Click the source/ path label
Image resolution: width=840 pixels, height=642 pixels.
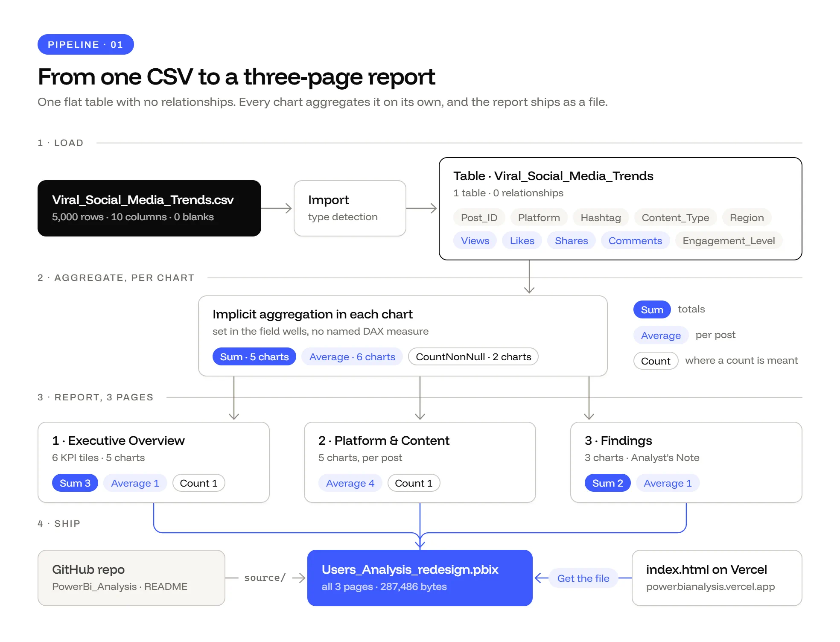click(x=265, y=578)
